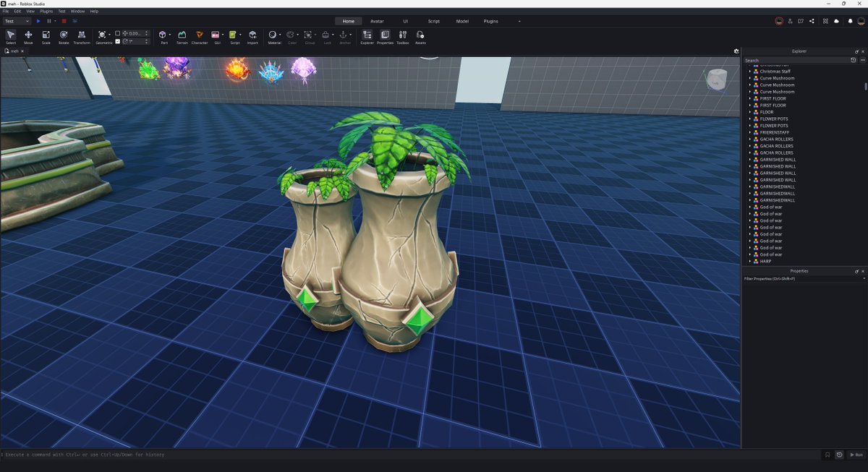Click the Script toolbar icon
Screen dimensions: 868x472
coord(234,35)
